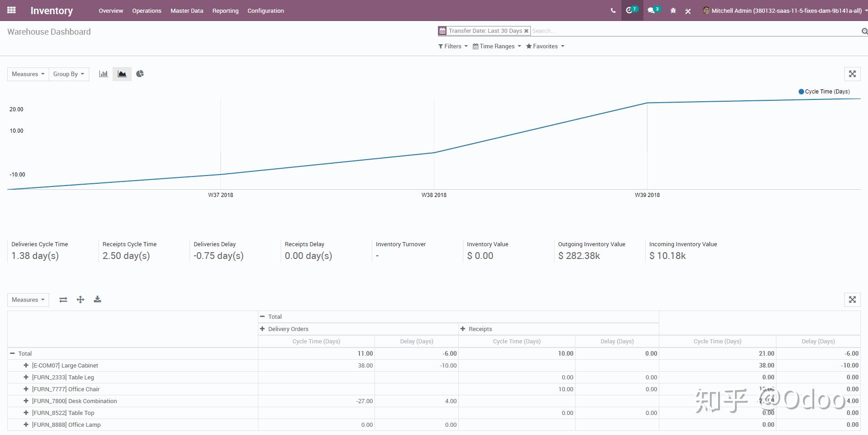Toggle fullscreen on the chart panel
Image resolution: width=868 pixels, height=435 pixels.
tap(853, 73)
